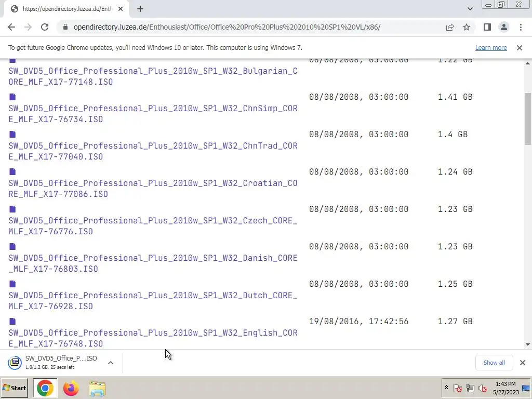This screenshot has width=532, height=399.
Task: Open the taskbar clock and date
Action: (506, 388)
